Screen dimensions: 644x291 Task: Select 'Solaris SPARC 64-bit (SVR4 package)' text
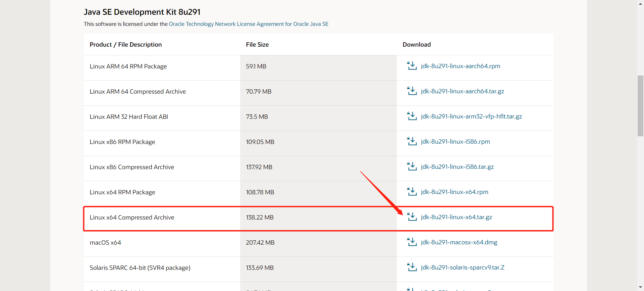[140, 268]
